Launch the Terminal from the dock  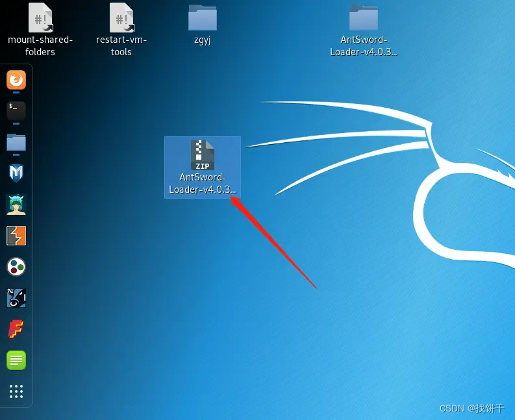click(x=16, y=111)
